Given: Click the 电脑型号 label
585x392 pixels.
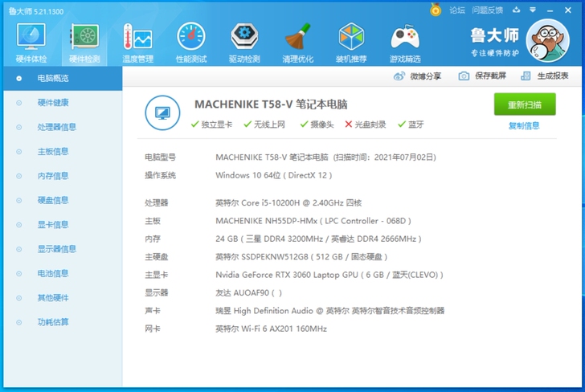Looking at the screenshot, I should click(x=160, y=157).
